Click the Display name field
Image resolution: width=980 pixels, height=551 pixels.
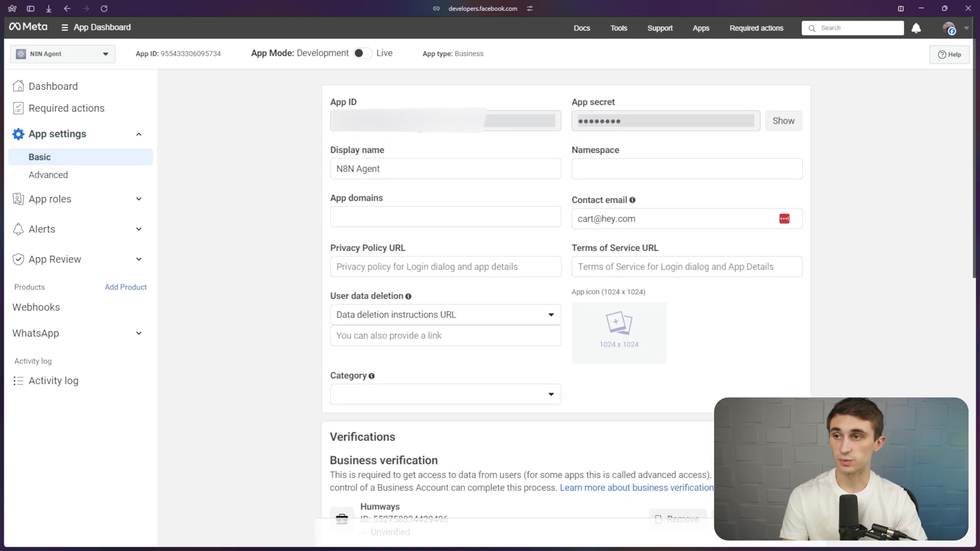coord(446,169)
